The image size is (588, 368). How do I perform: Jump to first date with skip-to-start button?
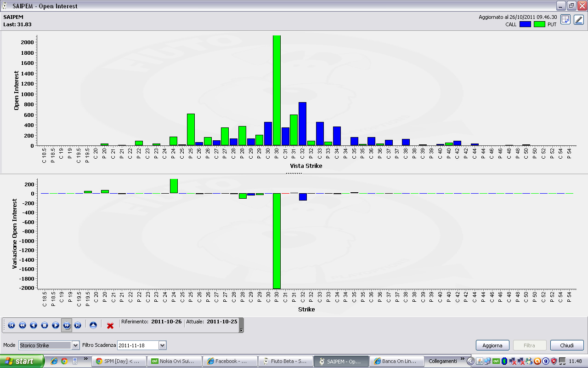coord(11,325)
